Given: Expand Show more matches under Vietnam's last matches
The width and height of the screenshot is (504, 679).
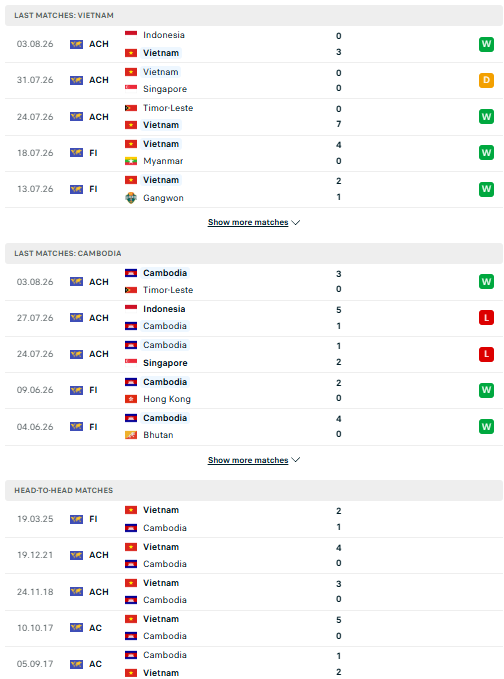Looking at the screenshot, I should [x=248, y=222].
